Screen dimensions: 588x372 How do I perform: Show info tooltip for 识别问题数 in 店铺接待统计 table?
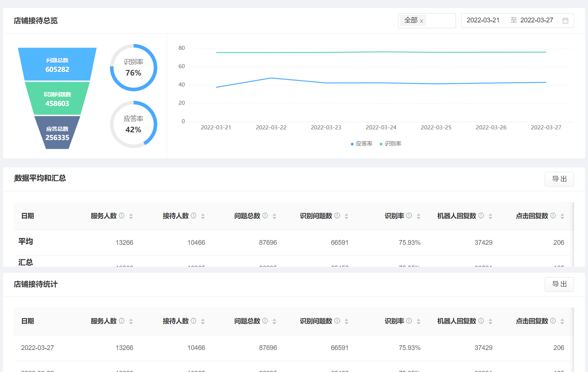337,321
